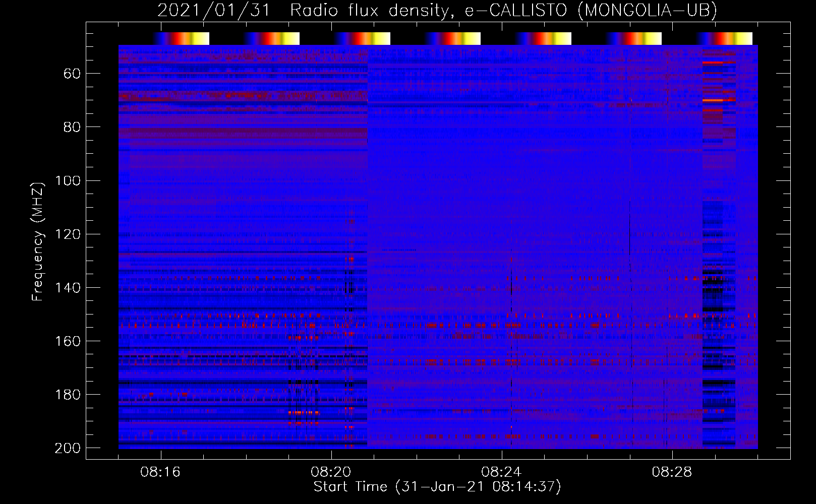Image resolution: width=816 pixels, height=504 pixels.
Task: Click the 08:20 time tick label
Action: 331,472
